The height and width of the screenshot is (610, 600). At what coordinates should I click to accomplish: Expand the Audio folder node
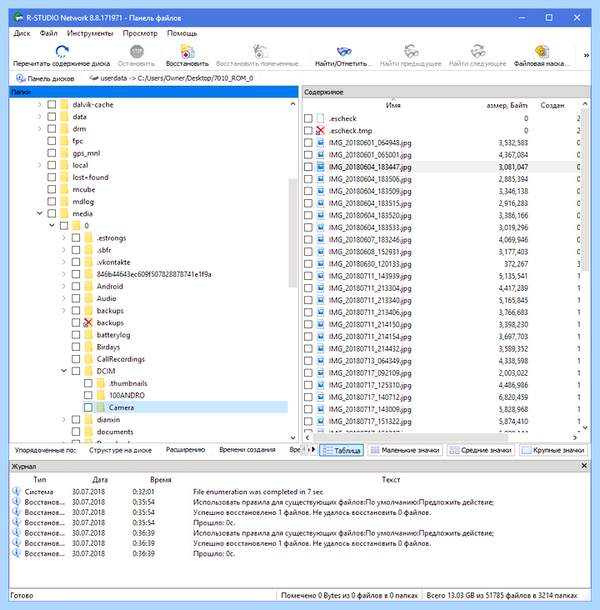coord(64,298)
